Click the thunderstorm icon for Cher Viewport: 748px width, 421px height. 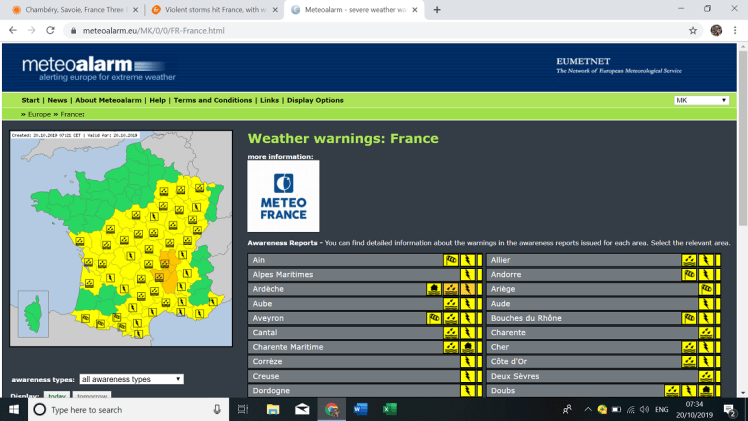pyautogui.click(x=706, y=347)
